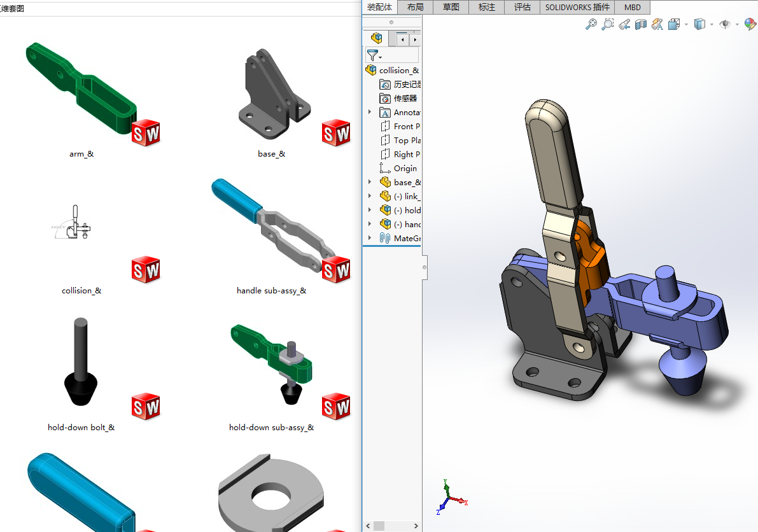Select the Origin item in the tree

click(398, 169)
